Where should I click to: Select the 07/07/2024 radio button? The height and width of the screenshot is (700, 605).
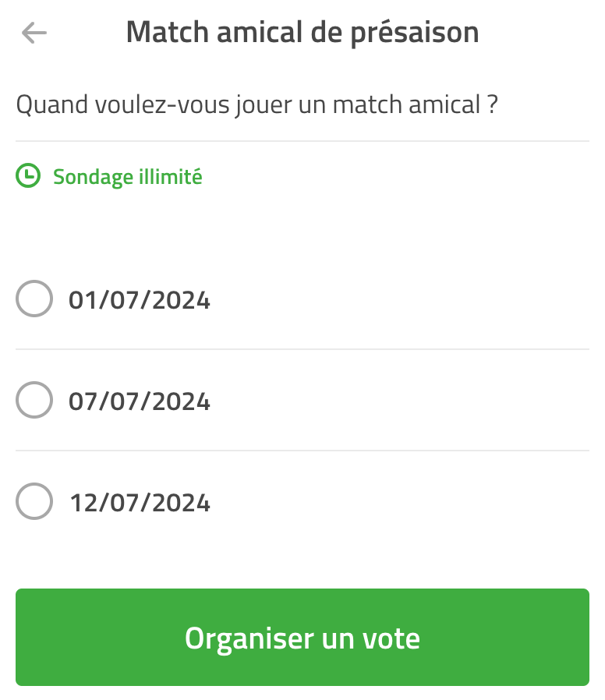click(x=34, y=400)
